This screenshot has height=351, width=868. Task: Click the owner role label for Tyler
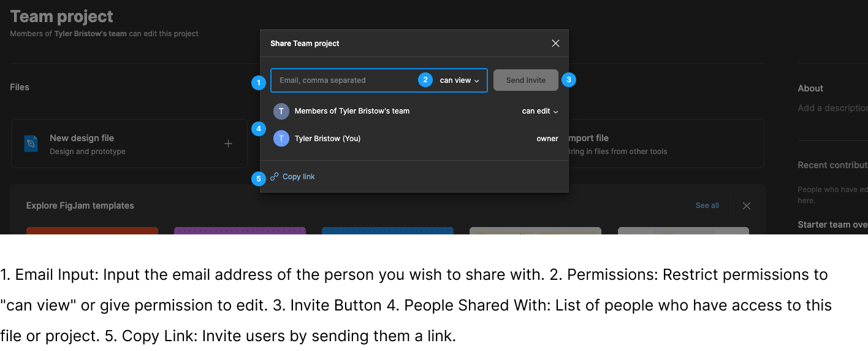pyautogui.click(x=547, y=139)
